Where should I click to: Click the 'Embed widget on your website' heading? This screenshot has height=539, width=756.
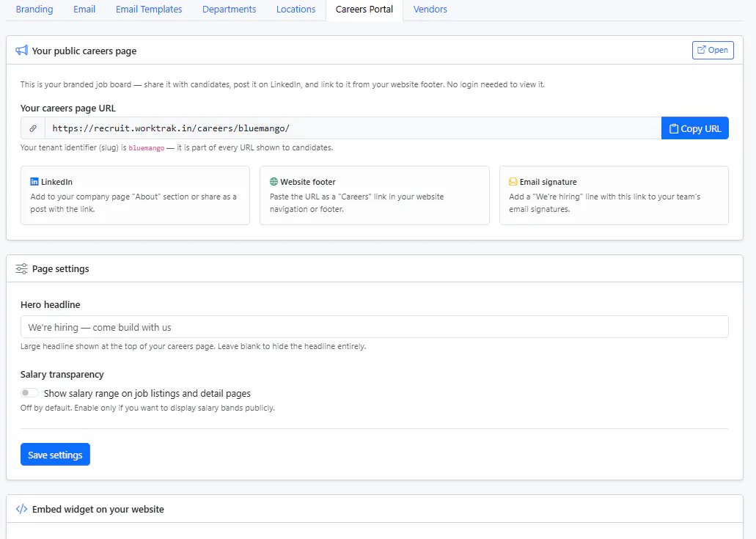click(x=98, y=509)
